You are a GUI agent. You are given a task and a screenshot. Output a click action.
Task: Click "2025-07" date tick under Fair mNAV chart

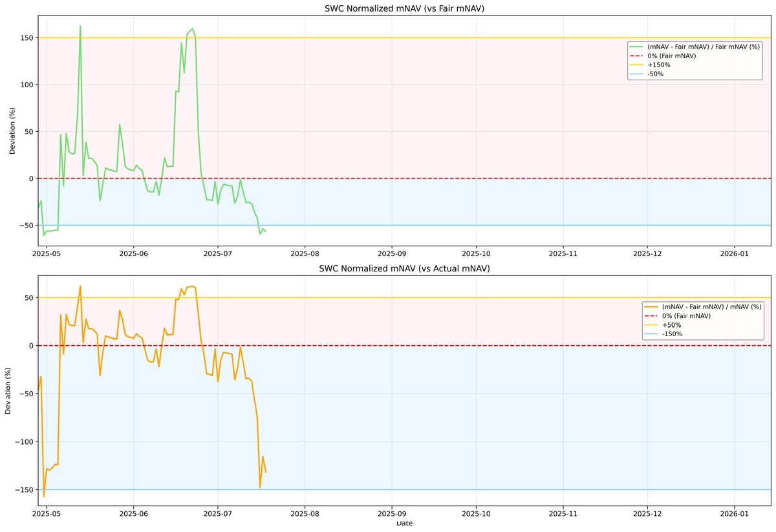click(x=217, y=255)
